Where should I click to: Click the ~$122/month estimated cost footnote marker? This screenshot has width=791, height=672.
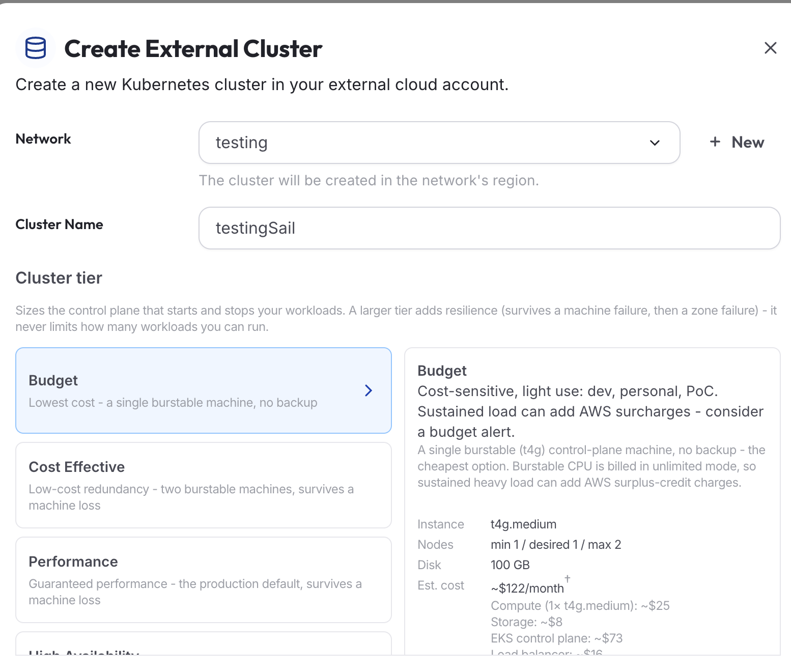pos(567,579)
